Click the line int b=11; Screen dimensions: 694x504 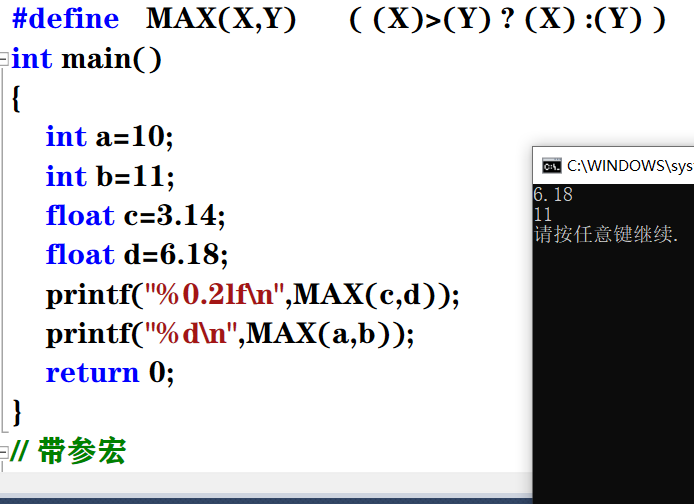coord(110,176)
